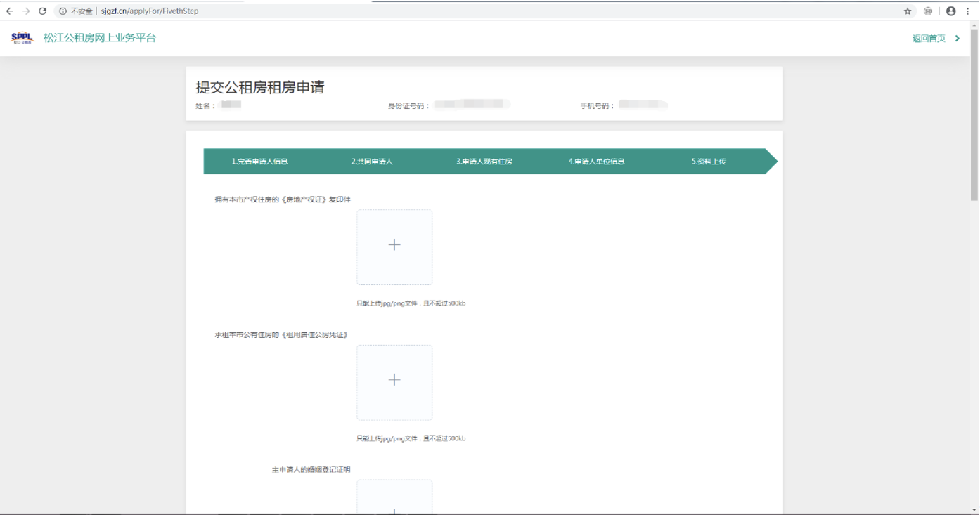Open step 4.申请人单位信息
Image resolution: width=980 pixels, height=517 pixels.
(596, 162)
